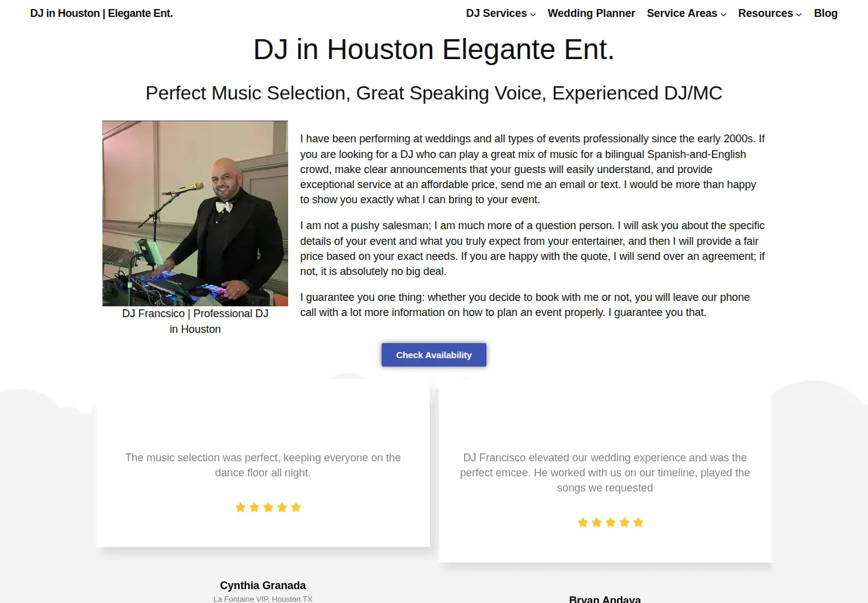
Task: Expand the Resources dropdown chevron
Action: [799, 14]
